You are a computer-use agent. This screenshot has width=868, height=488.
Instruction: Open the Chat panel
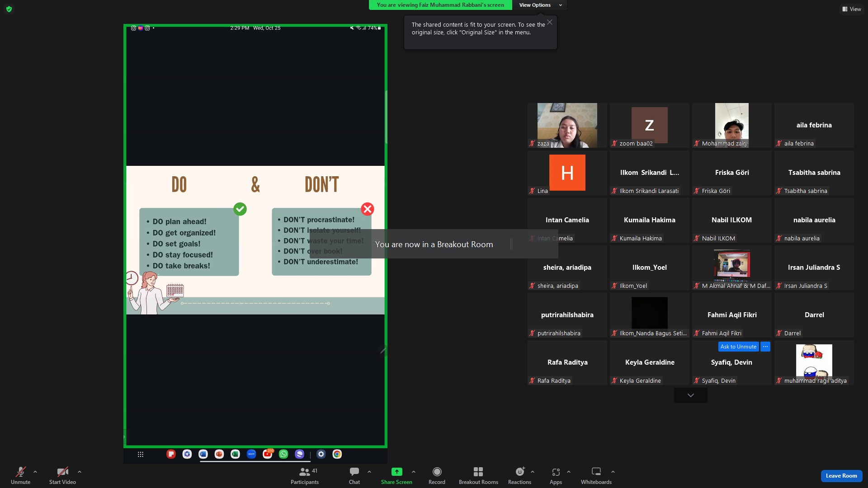point(354,475)
